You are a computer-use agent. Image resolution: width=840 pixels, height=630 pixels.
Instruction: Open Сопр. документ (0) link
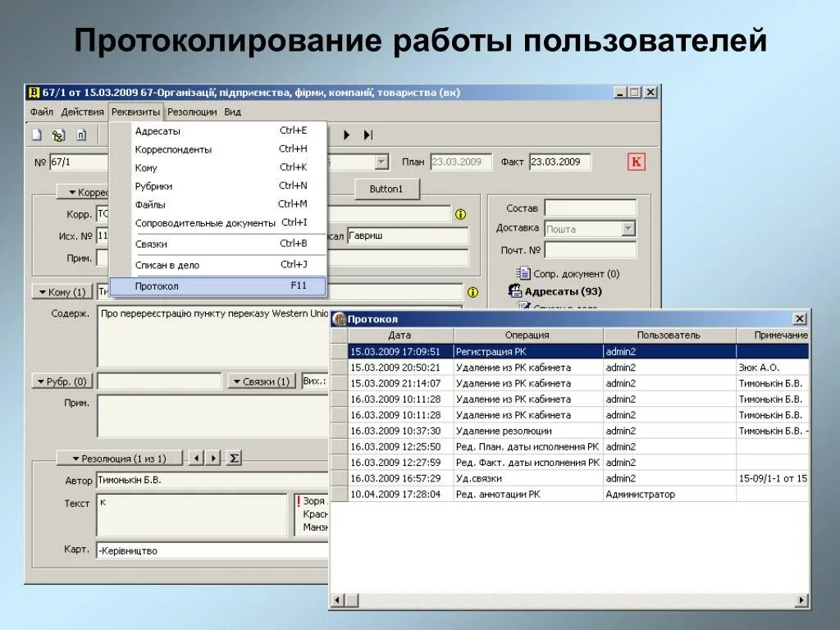click(x=568, y=274)
